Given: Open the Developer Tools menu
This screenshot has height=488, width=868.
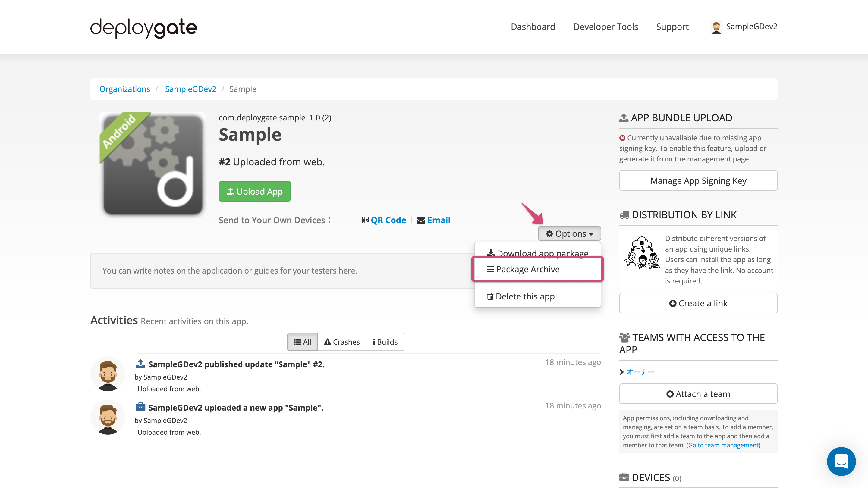Looking at the screenshot, I should coord(605,27).
